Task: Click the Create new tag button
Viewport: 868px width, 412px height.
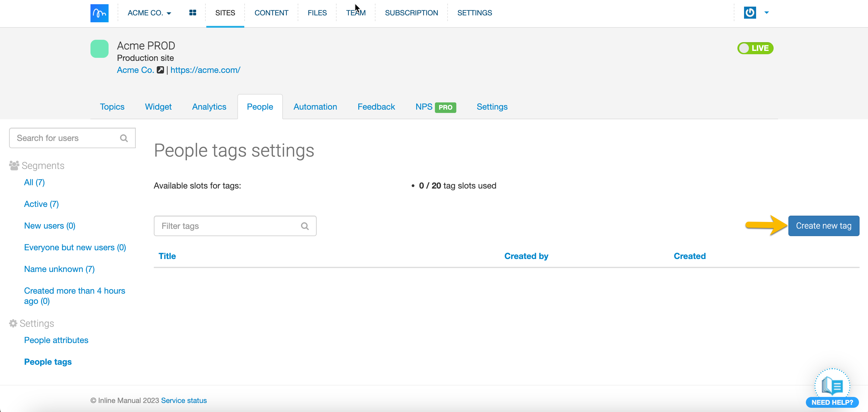Action: point(824,226)
